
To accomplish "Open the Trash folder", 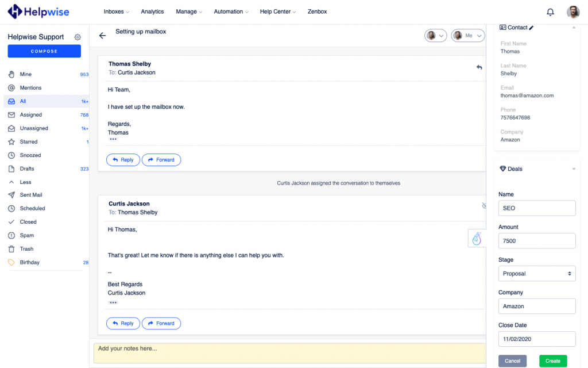I will (x=26, y=249).
